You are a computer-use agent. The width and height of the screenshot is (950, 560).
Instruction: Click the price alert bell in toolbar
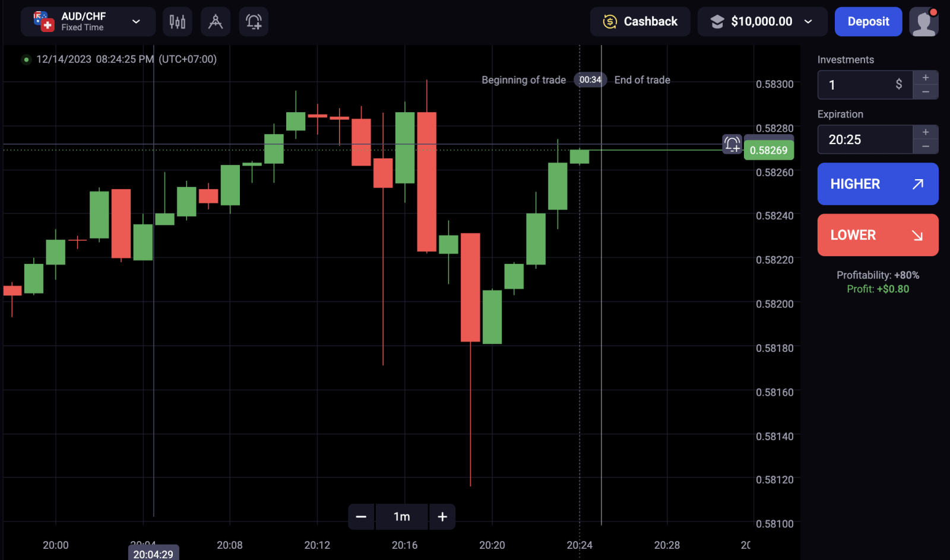pyautogui.click(x=254, y=22)
